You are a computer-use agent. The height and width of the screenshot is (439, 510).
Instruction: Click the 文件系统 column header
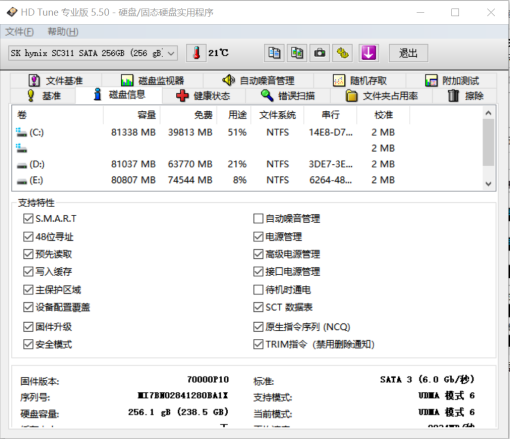277,115
